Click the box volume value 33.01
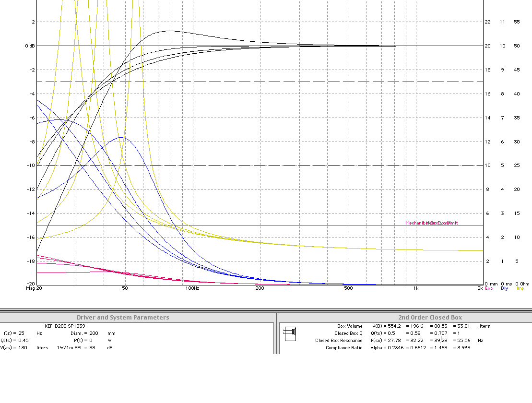 (x=464, y=326)
